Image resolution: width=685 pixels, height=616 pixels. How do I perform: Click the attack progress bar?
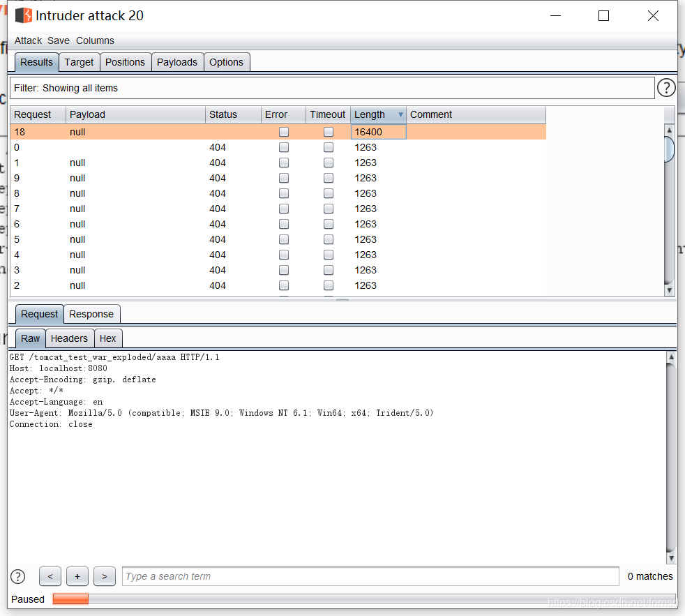point(363,599)
